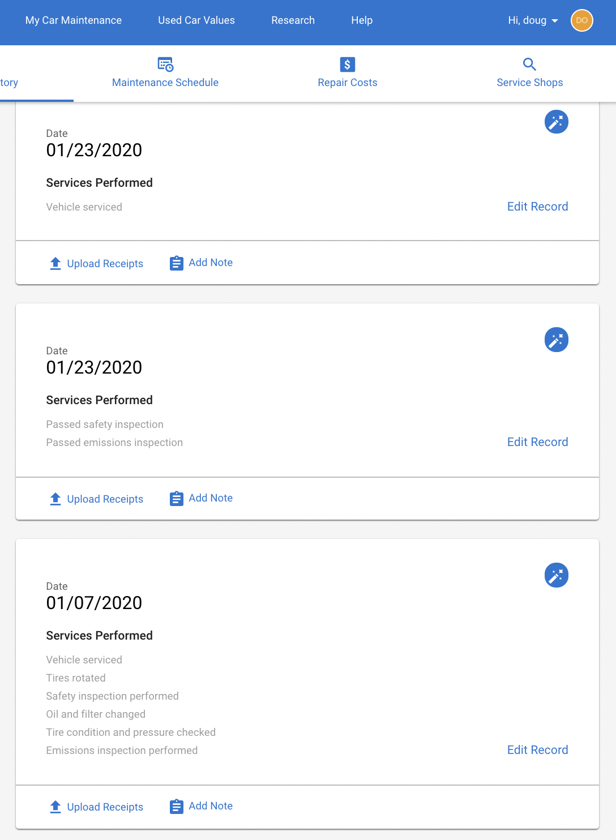Click the Service Shops magnifier icon
616x840 pixels.
pos(529,64)
